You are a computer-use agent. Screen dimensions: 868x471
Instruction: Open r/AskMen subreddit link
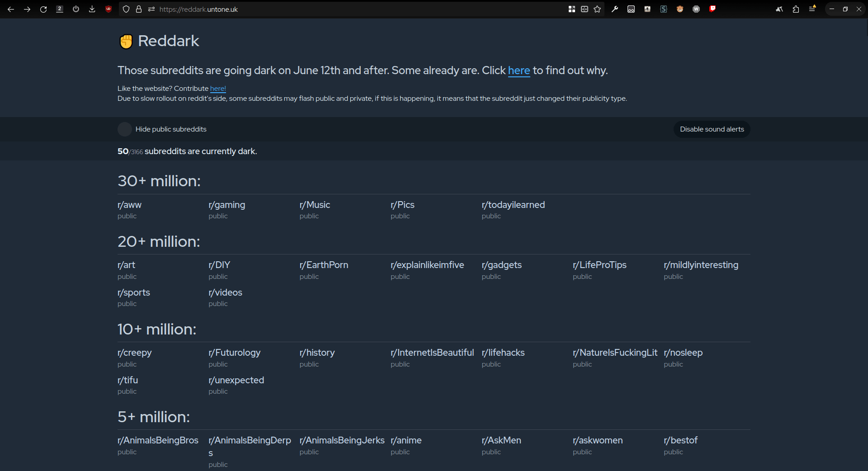coord(501,440)
